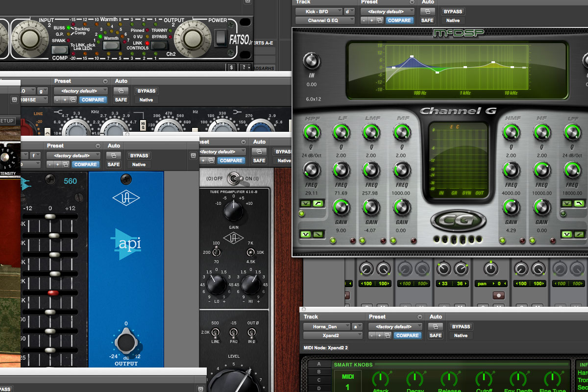
Task: Open factory default preset in API 560 window
Action: click(73, 155)
